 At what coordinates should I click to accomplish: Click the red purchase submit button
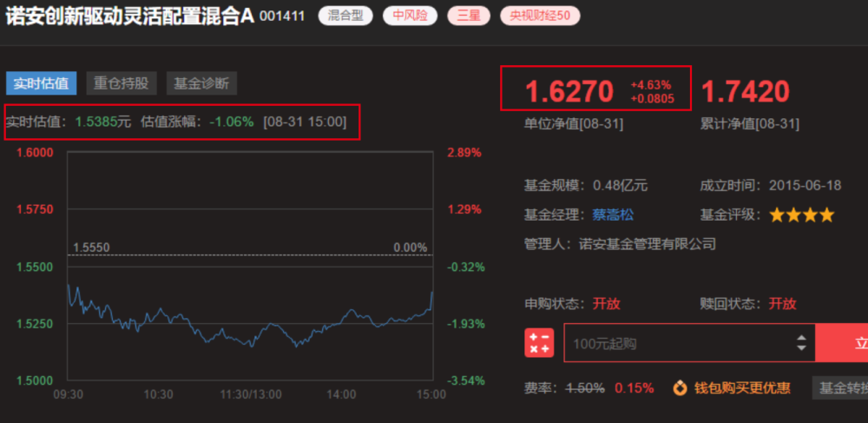pos(841,343)
